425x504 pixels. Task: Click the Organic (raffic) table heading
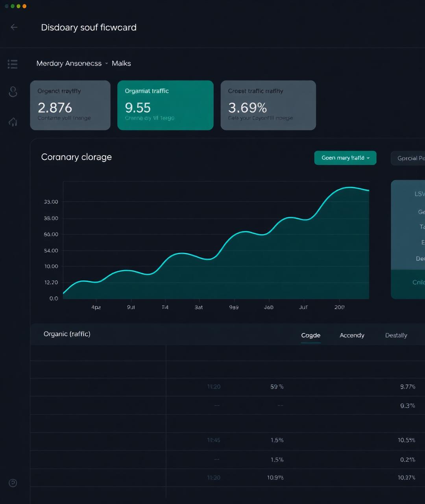coord(67,334)
